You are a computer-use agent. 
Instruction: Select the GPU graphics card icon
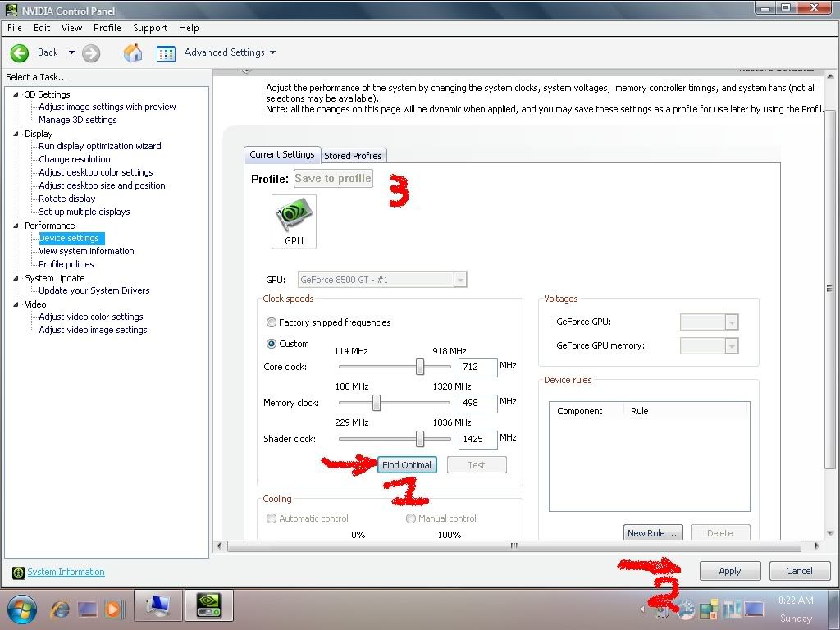pyautogui.click(x=294, y=221)
